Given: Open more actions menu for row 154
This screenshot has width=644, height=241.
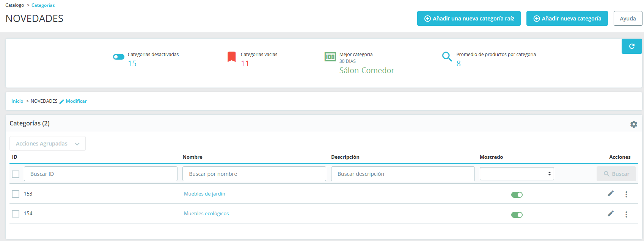Looking at the screenshot, I should tap(626, 214).
